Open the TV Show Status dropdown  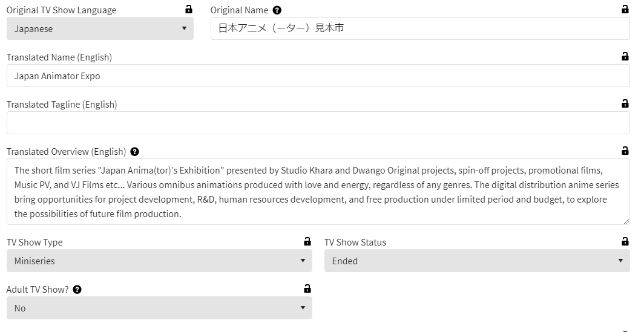tap(477, 261)
